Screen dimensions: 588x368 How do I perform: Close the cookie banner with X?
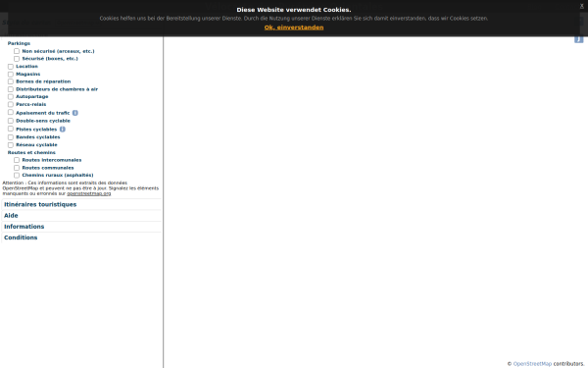(581, 6)
